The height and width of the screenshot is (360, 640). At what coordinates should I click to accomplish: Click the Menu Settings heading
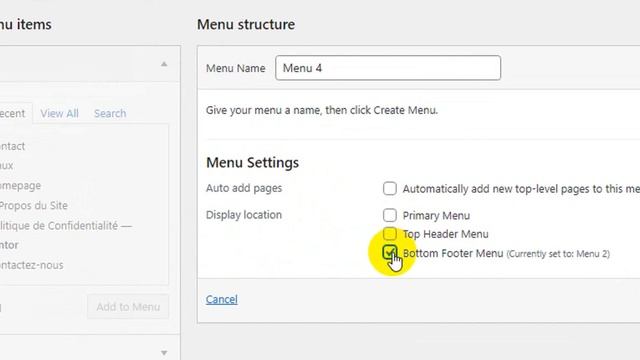click(252, 162)
